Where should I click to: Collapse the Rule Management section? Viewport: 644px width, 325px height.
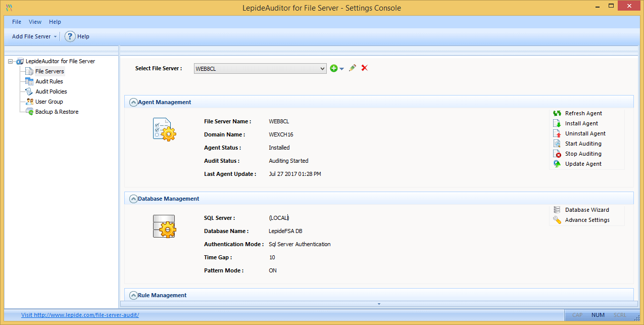click(x=133, y=295)
